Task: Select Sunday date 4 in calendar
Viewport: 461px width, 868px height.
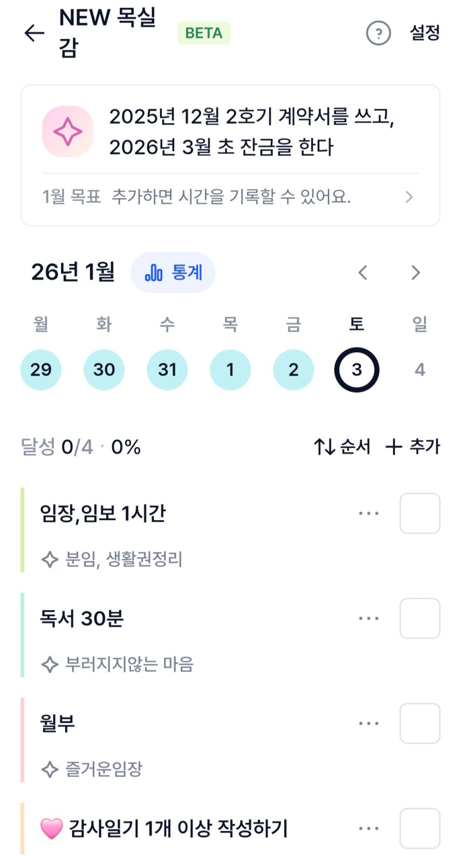Action: click(419, 370)
